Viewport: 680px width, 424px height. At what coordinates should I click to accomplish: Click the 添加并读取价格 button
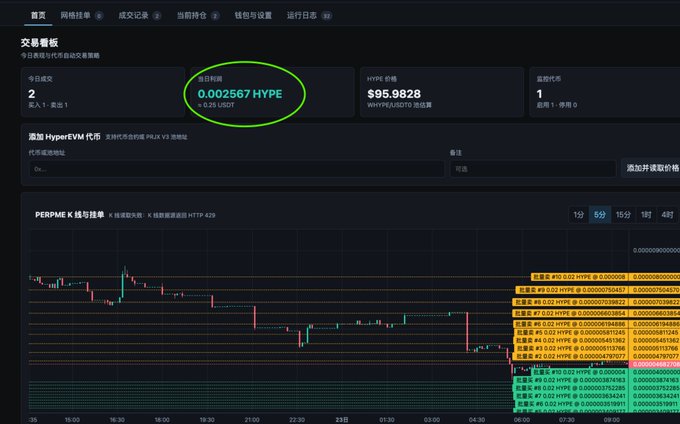click(x=652, y=168)
